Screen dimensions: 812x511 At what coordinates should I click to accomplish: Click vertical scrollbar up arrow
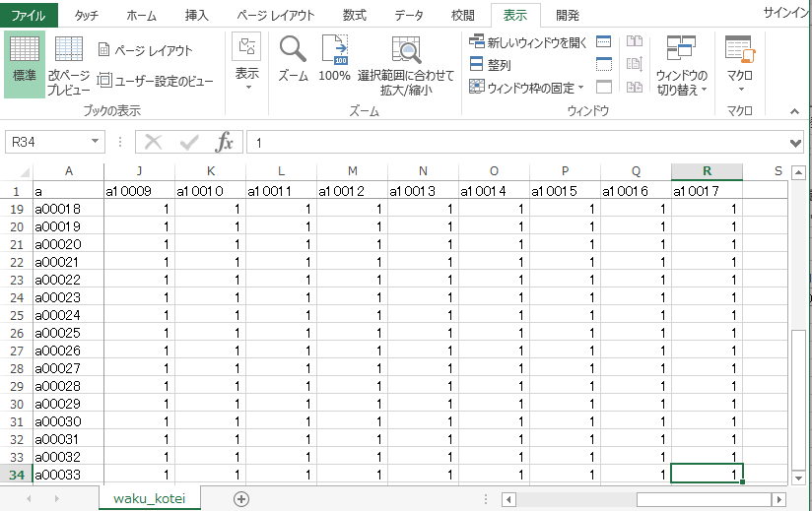[x=798, y=172]
